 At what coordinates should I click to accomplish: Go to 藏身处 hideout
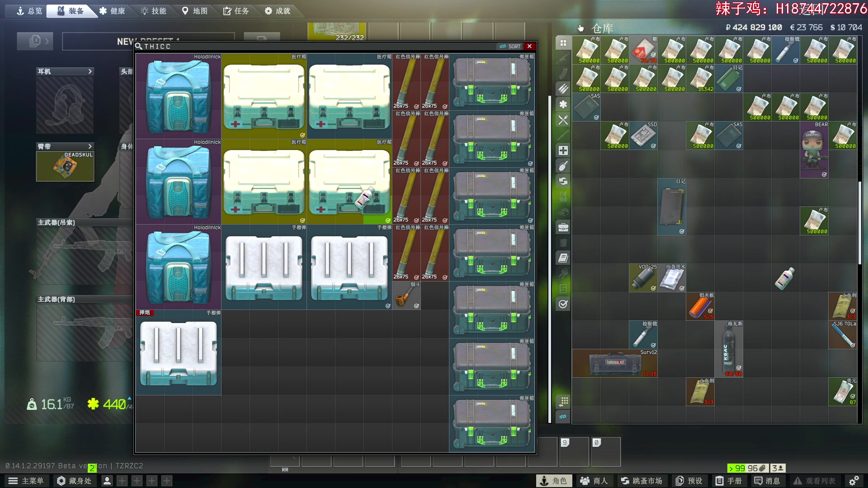click(74, 481)
